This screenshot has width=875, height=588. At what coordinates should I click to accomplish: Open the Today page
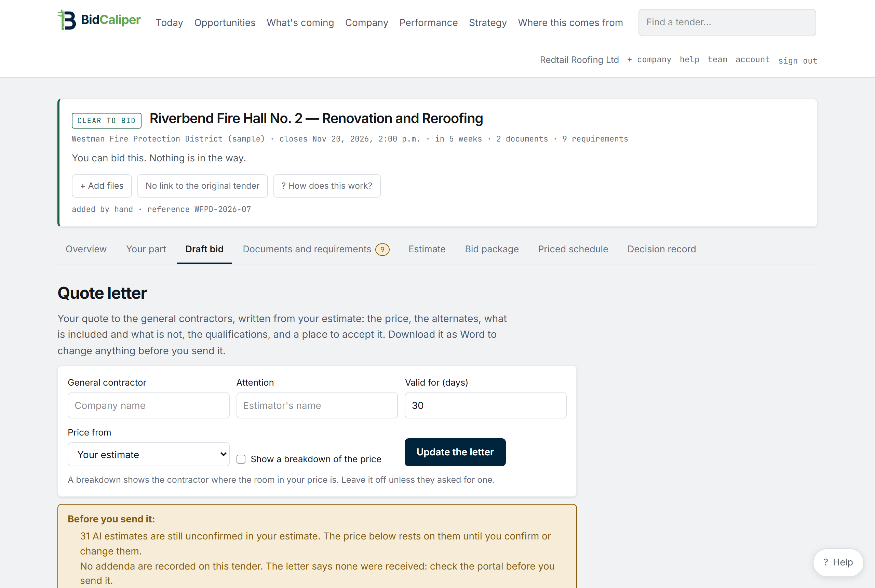coord(170,23)
